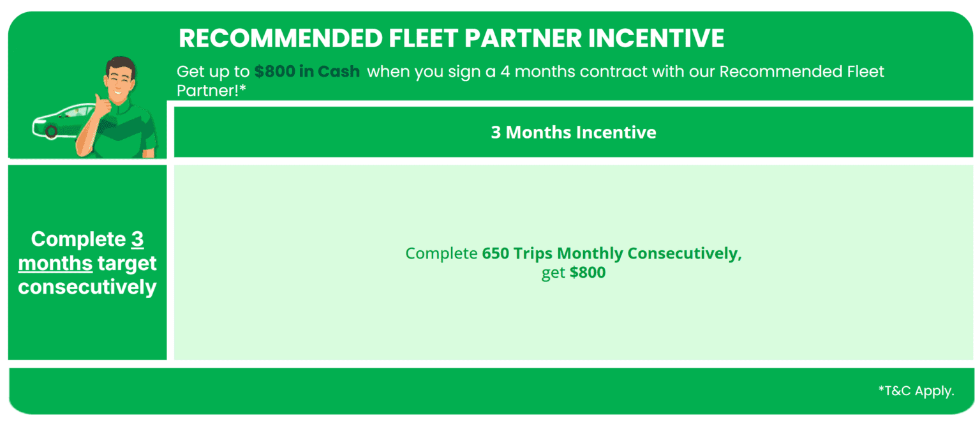Click the thumbs-up driver illustration

pyautogui.click(x=120, y=109)
